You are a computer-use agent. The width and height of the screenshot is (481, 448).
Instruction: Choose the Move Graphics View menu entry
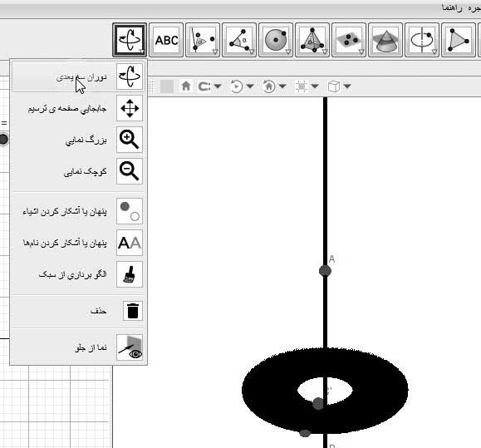click(x=78, y=108)
